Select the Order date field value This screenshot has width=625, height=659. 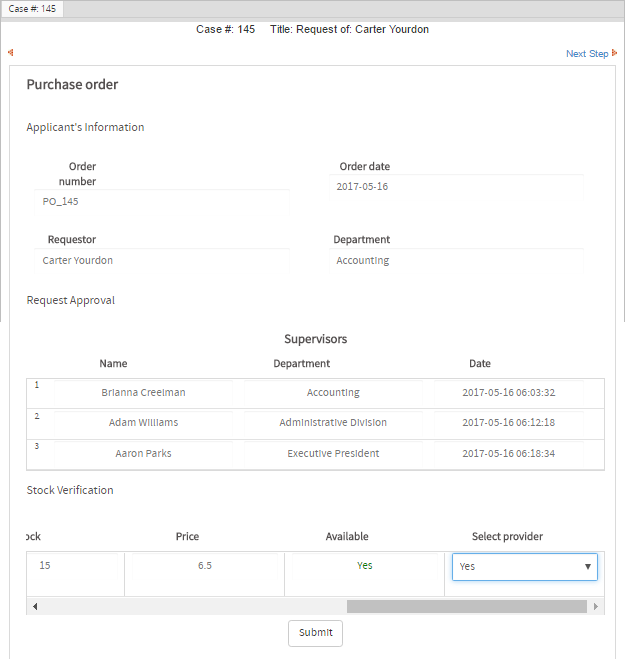(x=455, y=187)
